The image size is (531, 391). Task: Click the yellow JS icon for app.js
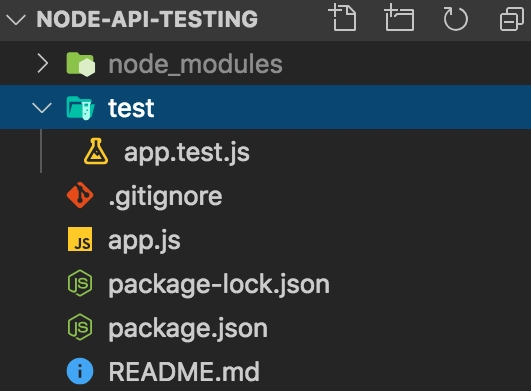pyautogui.click(x=80, y=239)
